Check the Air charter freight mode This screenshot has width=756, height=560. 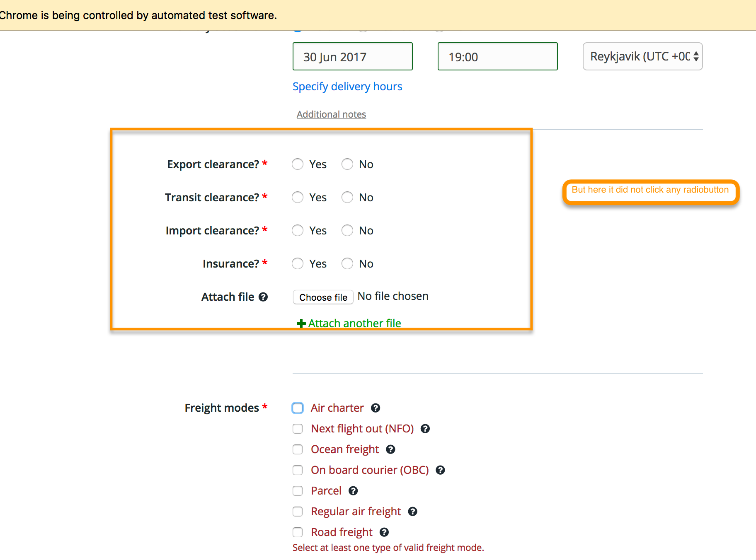[298, 408]
